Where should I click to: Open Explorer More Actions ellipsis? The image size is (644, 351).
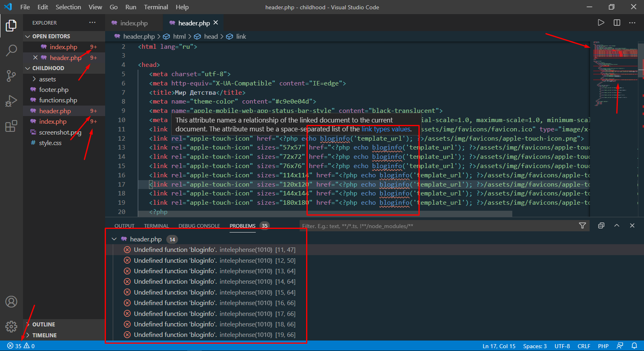point(93,23)
